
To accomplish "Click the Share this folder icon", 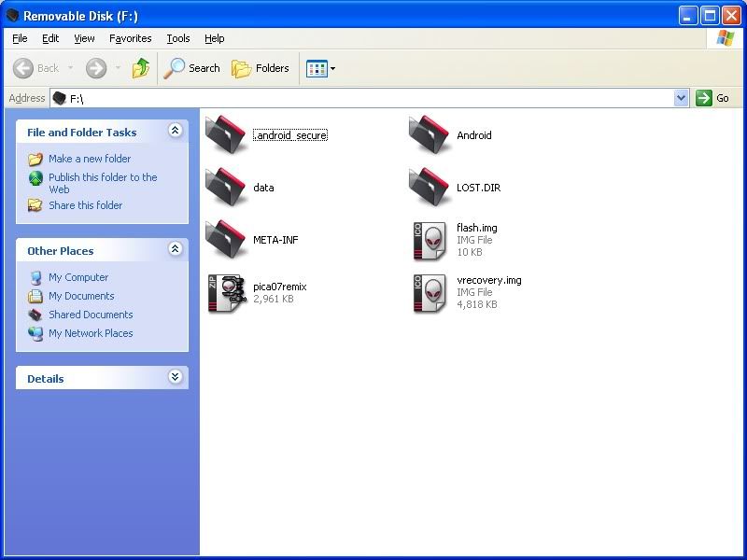I will tap(35, 205).
